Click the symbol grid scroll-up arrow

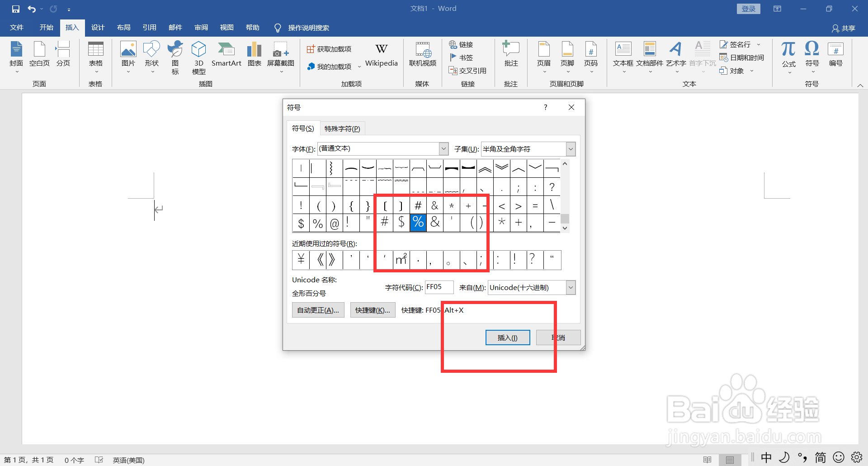565,163
